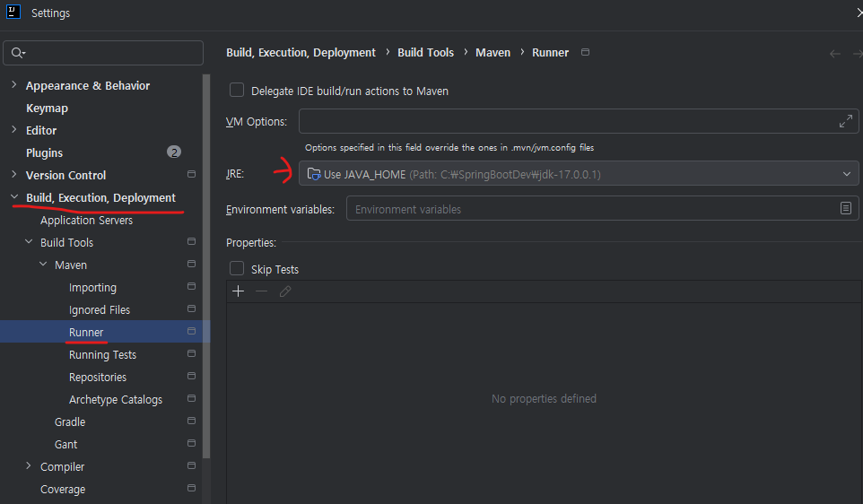Expand the Editor section

[14, 130]
